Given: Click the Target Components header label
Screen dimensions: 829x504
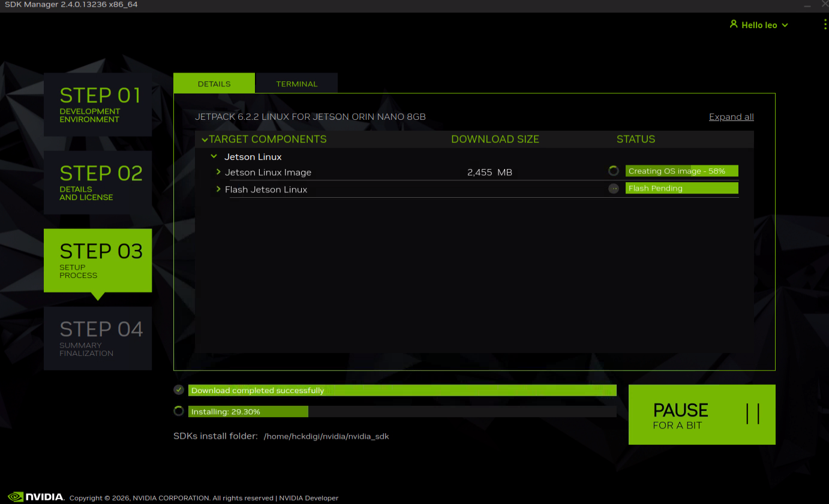Looking at the screenshot, I should click(268, 139).
